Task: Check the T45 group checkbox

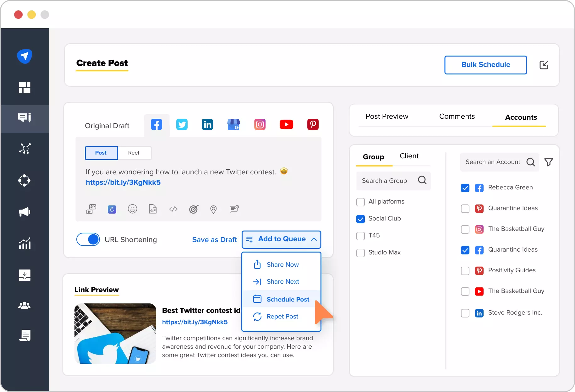Action: (360, 236)
